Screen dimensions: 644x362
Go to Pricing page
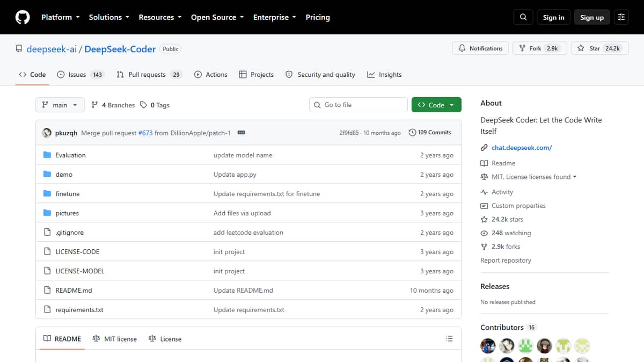coord(318,17)
